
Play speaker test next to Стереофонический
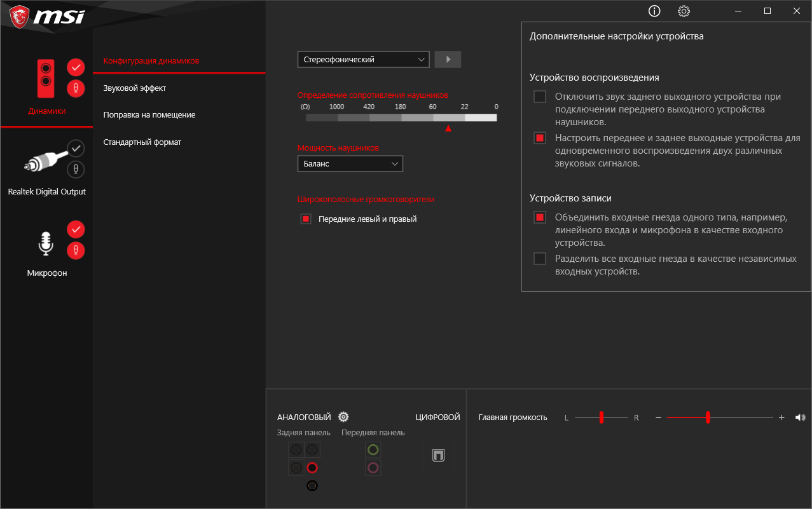(x=448, y=59)
